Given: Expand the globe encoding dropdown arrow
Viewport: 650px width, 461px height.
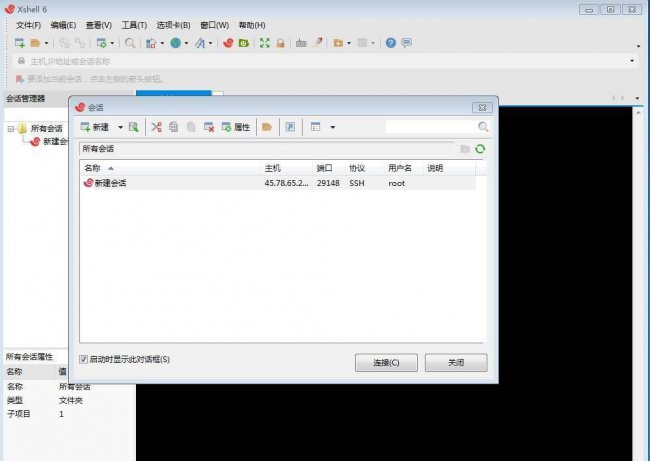Looking at the screenshot, I should [186, 43].
